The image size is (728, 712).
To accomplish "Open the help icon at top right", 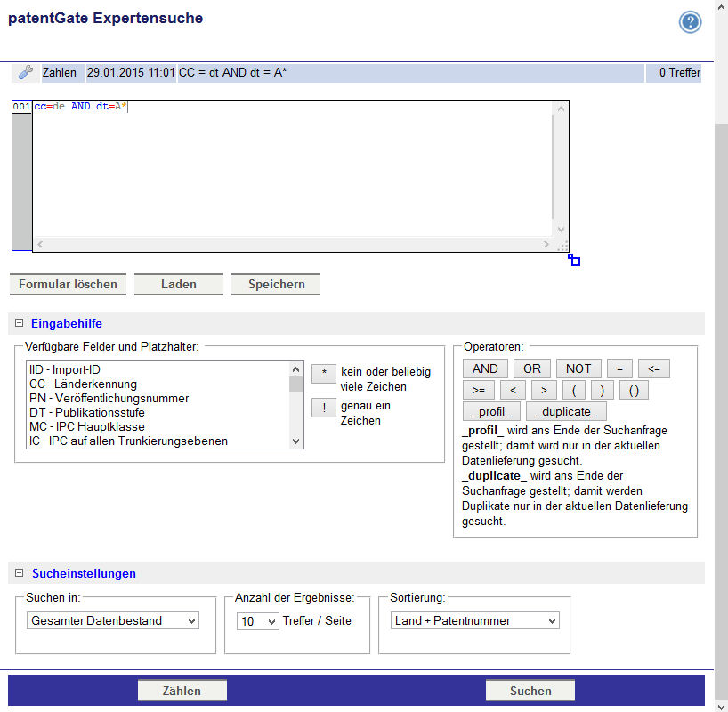I will [x=690, y=22].
